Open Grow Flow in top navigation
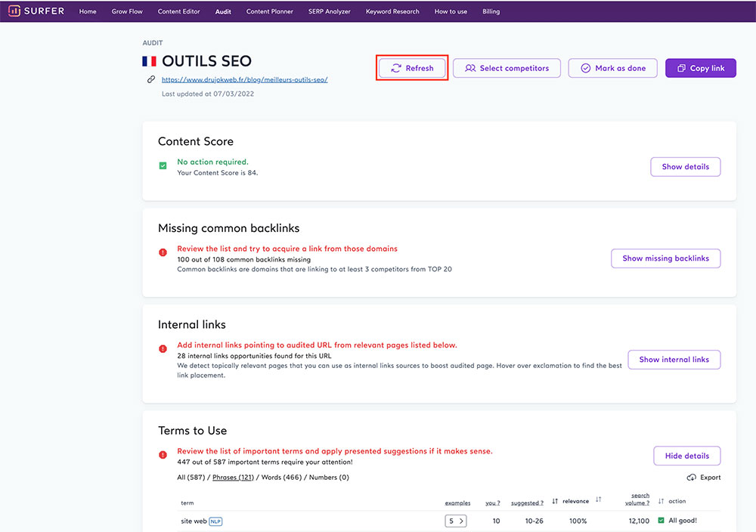756x532 pixels. click(127, 11)
